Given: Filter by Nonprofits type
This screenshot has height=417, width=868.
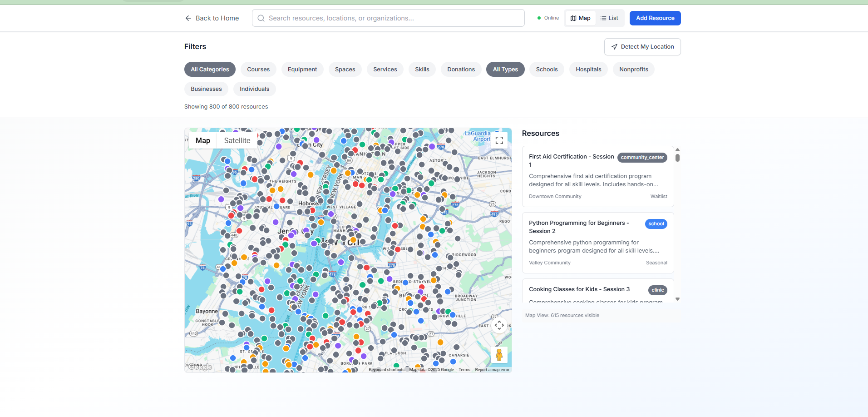Looking at the screenshot, I should point(634,69).
